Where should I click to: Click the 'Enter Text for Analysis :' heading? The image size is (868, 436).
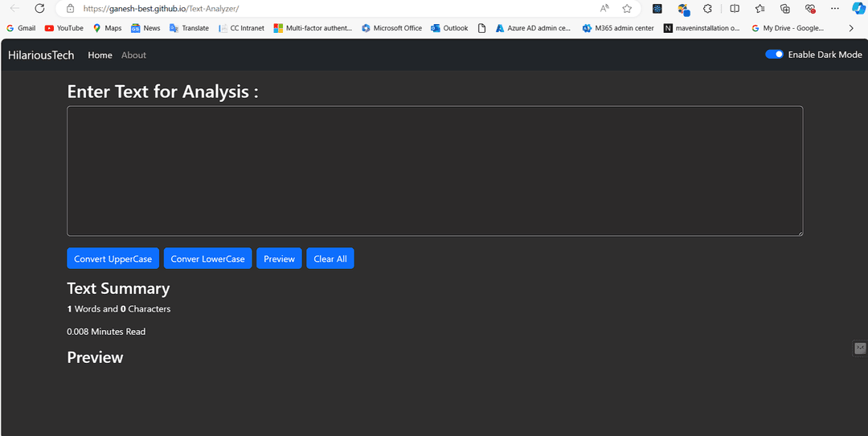point(162,92)
